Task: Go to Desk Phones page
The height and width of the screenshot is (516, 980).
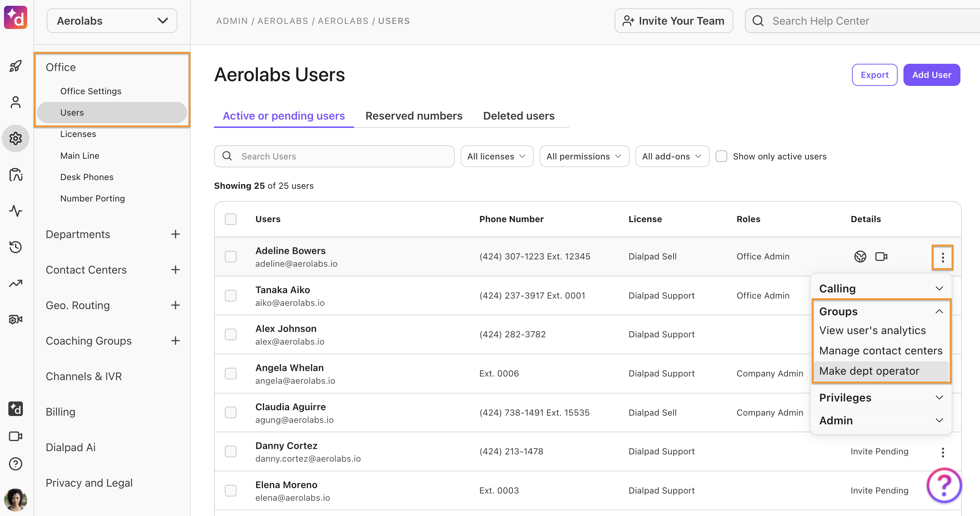Action: pos(87,177)
